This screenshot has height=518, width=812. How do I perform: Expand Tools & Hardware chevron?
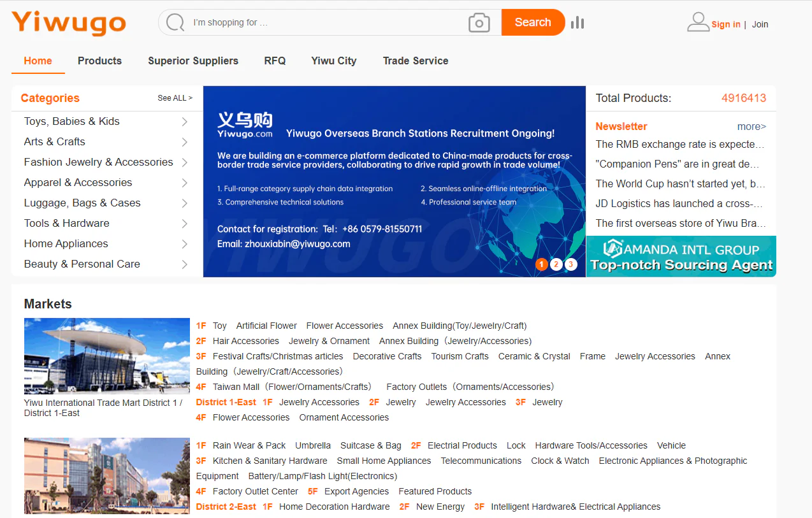(184, 224)
